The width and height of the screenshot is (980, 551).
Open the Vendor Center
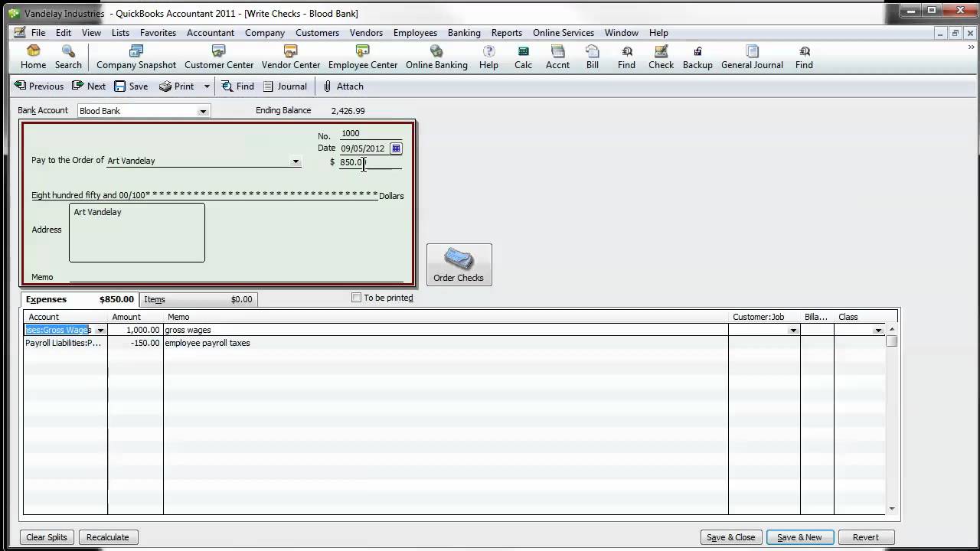pos(291,57)
